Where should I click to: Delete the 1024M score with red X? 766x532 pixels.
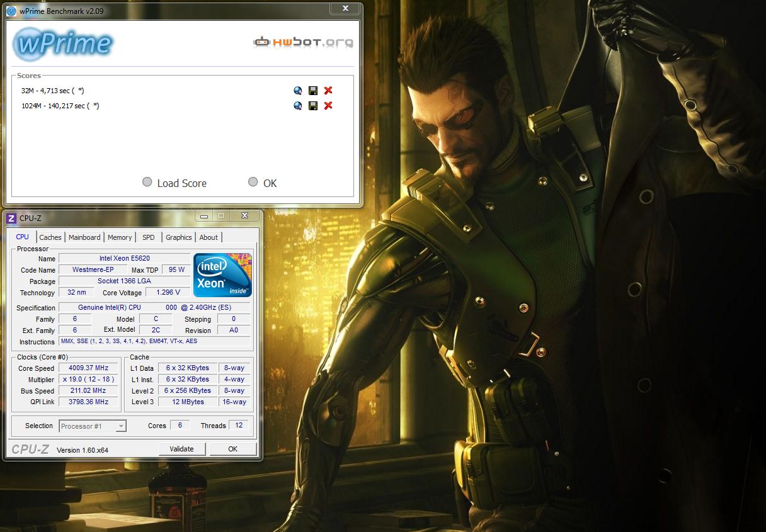pyautogui.click(x=328, y=106)
